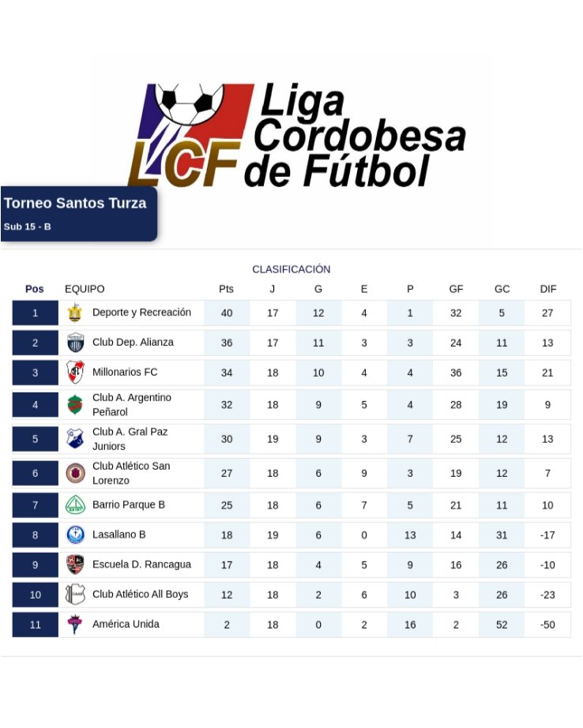The height and width of the screenshot is (728, 583).
Task: Select the Barrio Parque B triangle logo
Action: click(x=75, y=505)
